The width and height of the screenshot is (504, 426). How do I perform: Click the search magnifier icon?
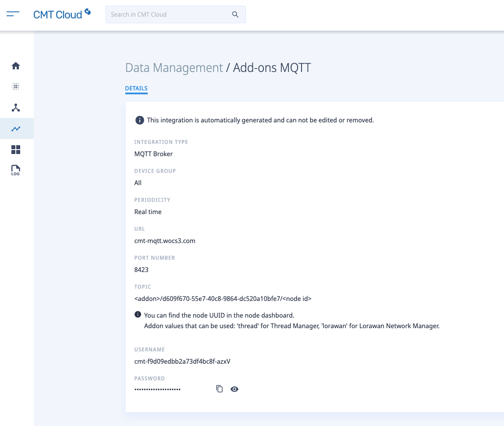235,14
